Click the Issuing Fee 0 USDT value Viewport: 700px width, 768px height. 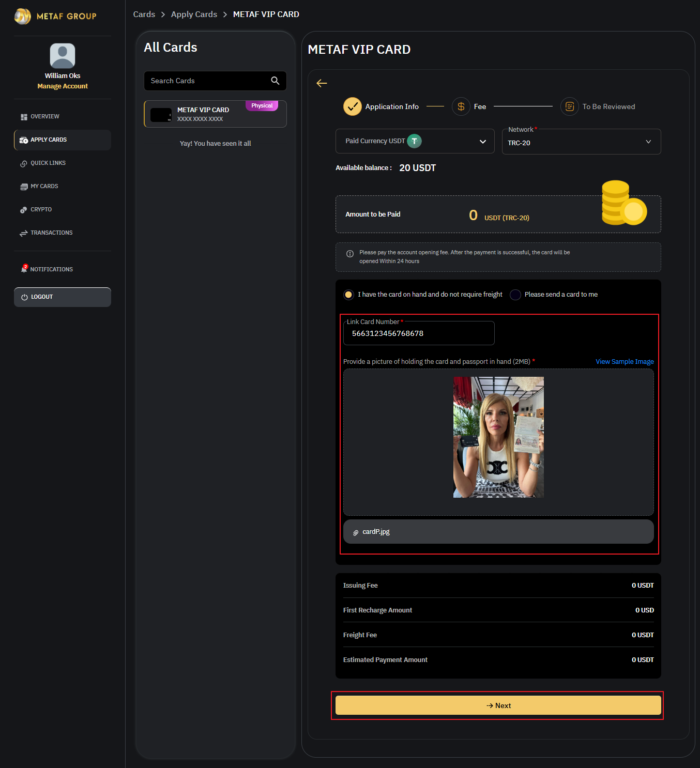pyautogui.click(x=643, y=586)
